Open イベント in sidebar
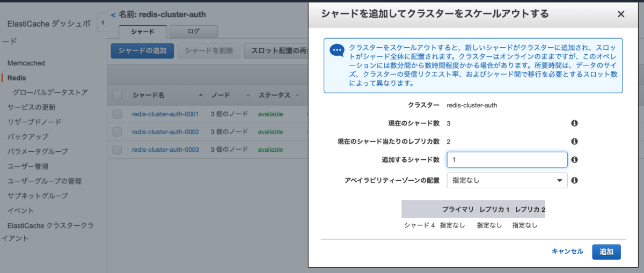This screenshot has height=273, width=644. coord(20,210)
